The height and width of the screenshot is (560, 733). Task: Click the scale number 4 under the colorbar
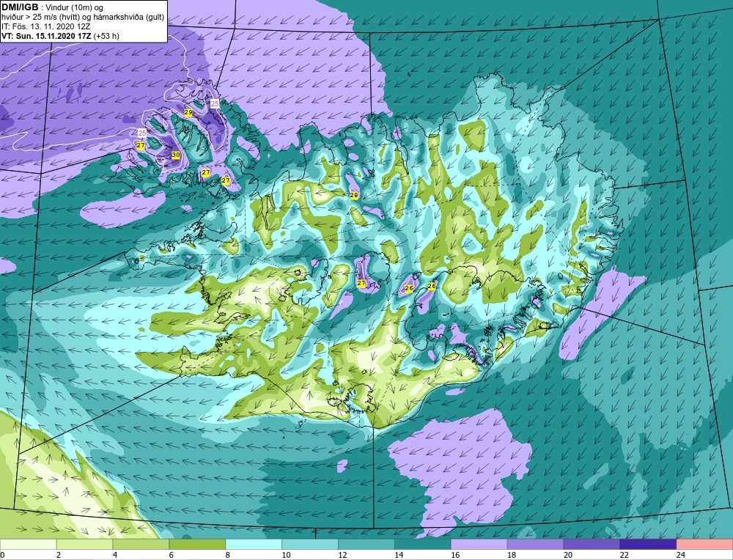pyautogui.click(x=115, y=555)
